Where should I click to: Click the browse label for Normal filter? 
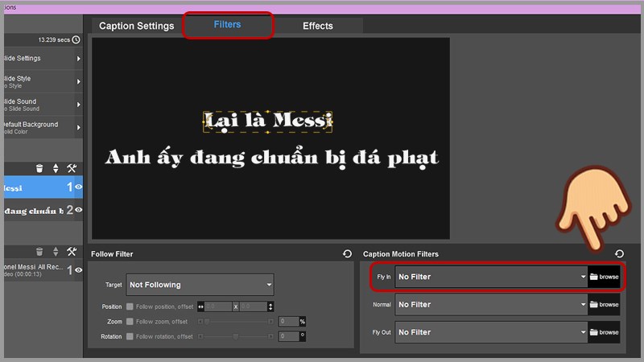coord(609,305)
